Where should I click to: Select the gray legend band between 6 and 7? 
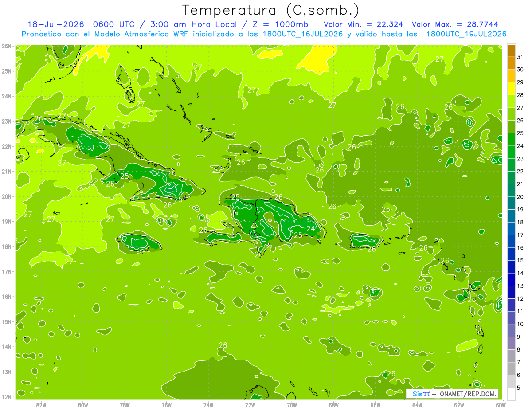pos(512,368)
